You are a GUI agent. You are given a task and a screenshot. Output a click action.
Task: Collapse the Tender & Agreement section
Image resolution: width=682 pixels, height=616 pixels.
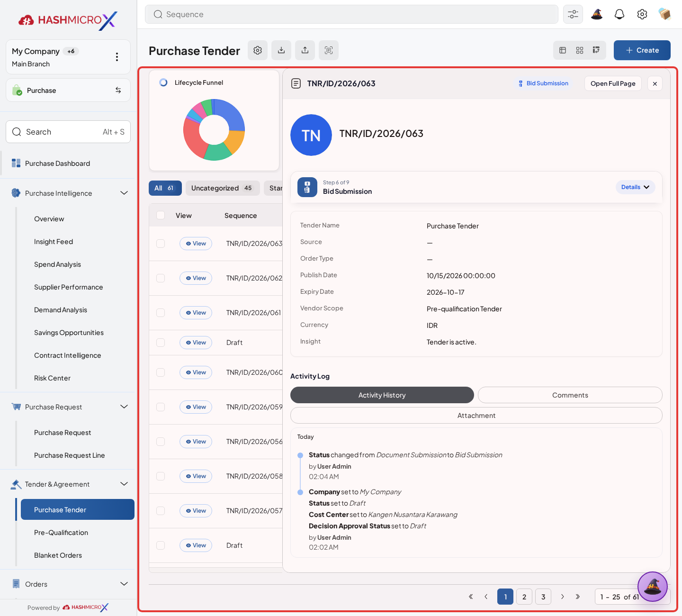coord(124,484)
